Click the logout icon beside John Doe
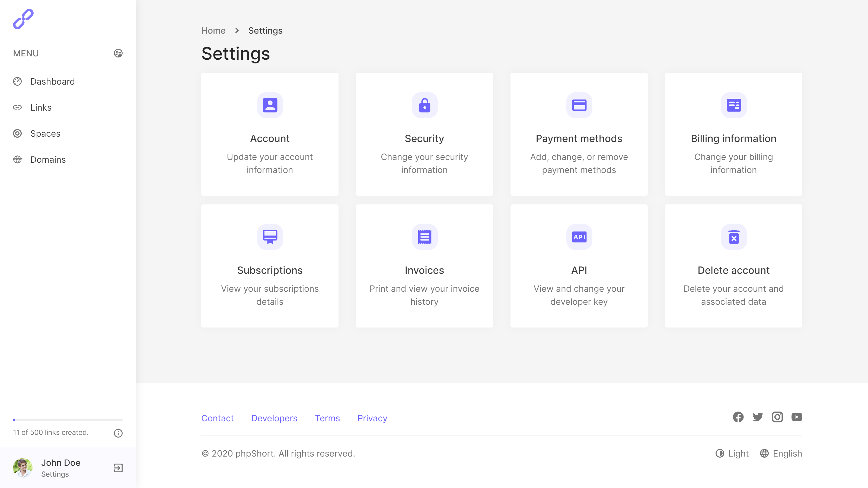Image resolution: width=868 pixels, height=488 pixels. (x=118, y=468)
